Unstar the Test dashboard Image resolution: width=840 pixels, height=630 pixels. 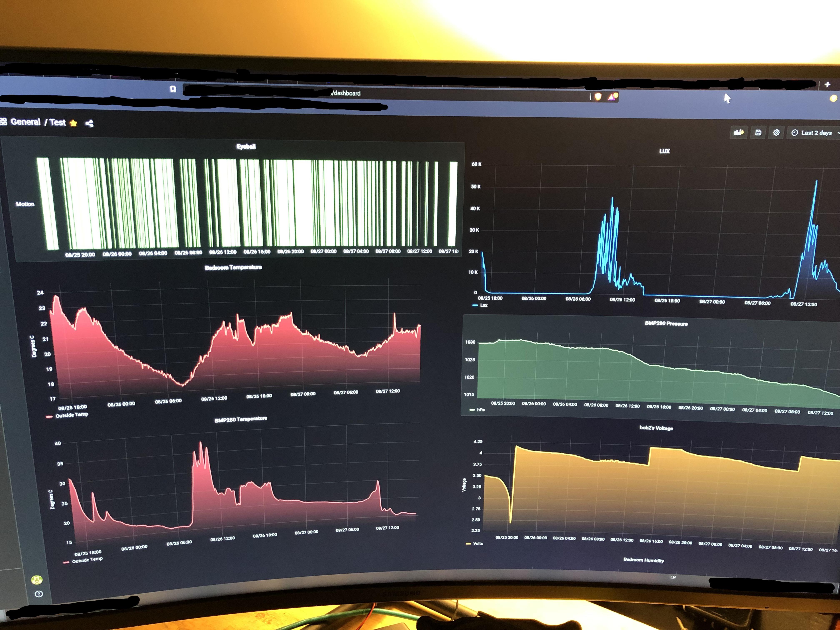tap(74, 123)
